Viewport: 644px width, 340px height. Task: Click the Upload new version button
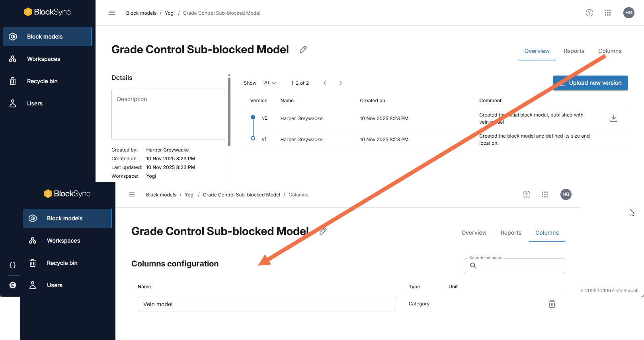[x=590, y=83]
